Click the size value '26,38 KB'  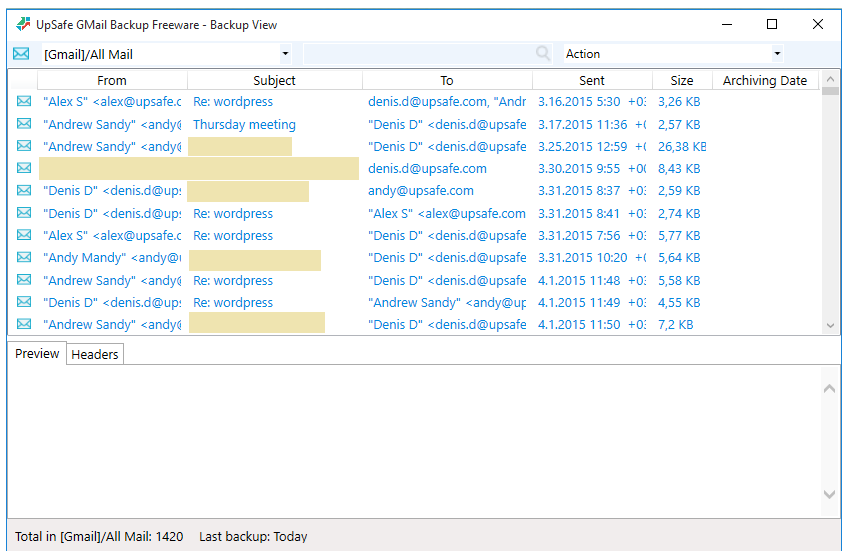coord(682,147)
